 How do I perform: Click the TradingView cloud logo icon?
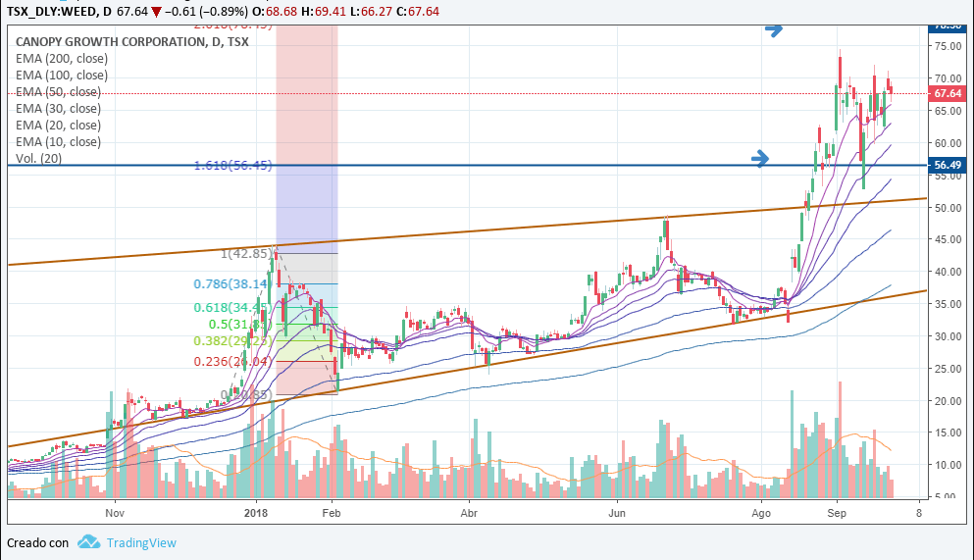tap(89, 541)
